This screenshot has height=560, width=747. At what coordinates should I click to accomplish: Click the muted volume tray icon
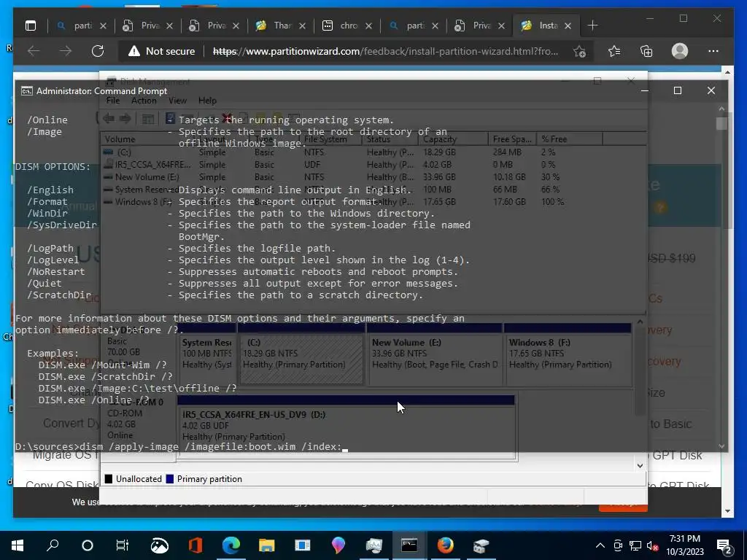[x=652, y=545]
